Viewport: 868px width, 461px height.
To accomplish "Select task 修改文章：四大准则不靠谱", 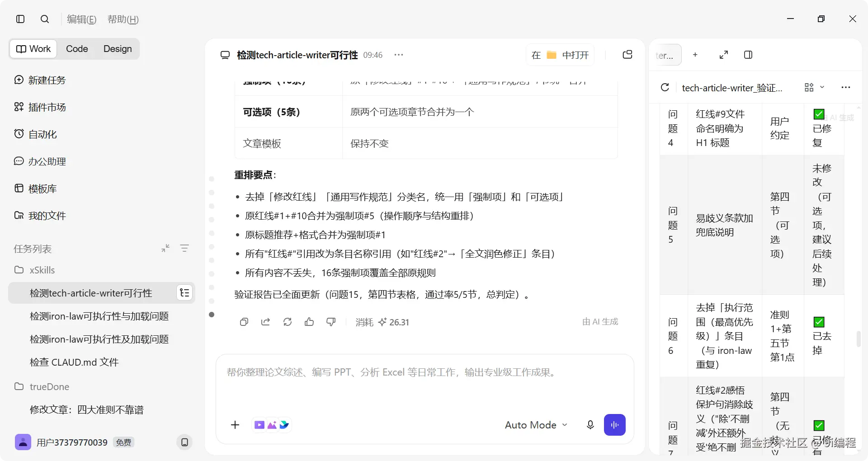I will pos(87,409).
